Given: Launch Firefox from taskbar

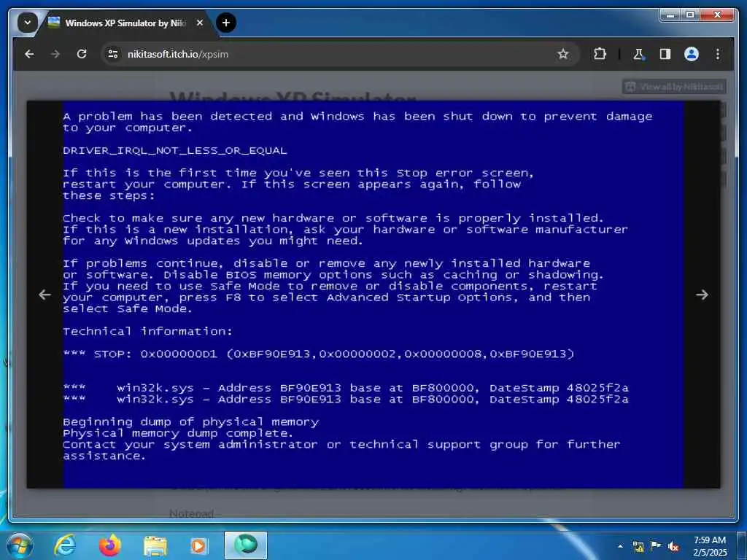Looking at the screenshot, I should click(x=110, y=545).
